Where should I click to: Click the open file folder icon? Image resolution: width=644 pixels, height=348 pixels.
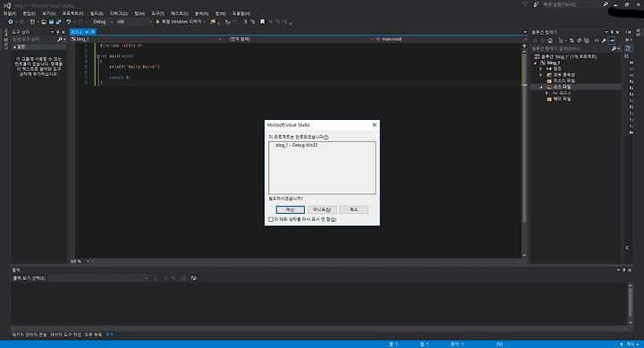coord(44,21)
